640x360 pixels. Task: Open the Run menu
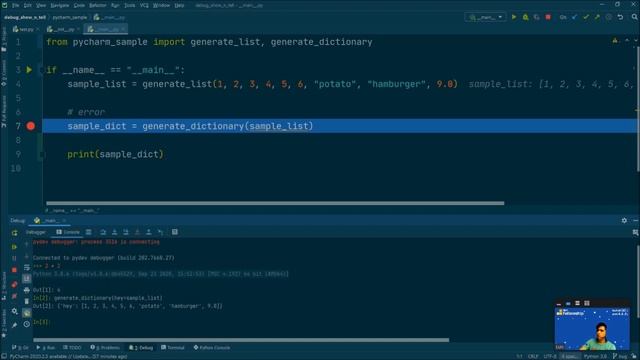115,5
